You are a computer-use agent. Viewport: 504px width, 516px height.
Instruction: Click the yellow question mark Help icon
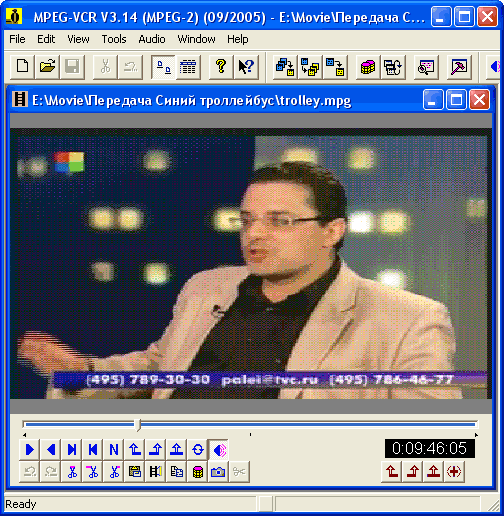[x=221, y=67]
